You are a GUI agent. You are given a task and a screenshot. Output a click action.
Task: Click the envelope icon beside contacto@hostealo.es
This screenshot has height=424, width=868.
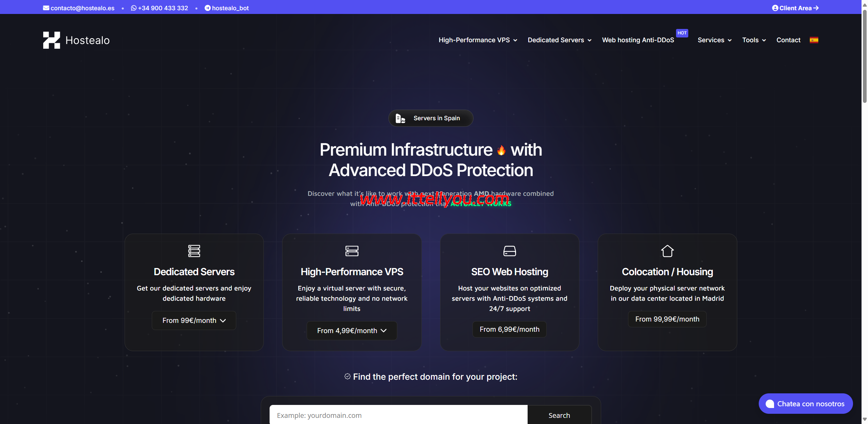click(x=46, y=7)
